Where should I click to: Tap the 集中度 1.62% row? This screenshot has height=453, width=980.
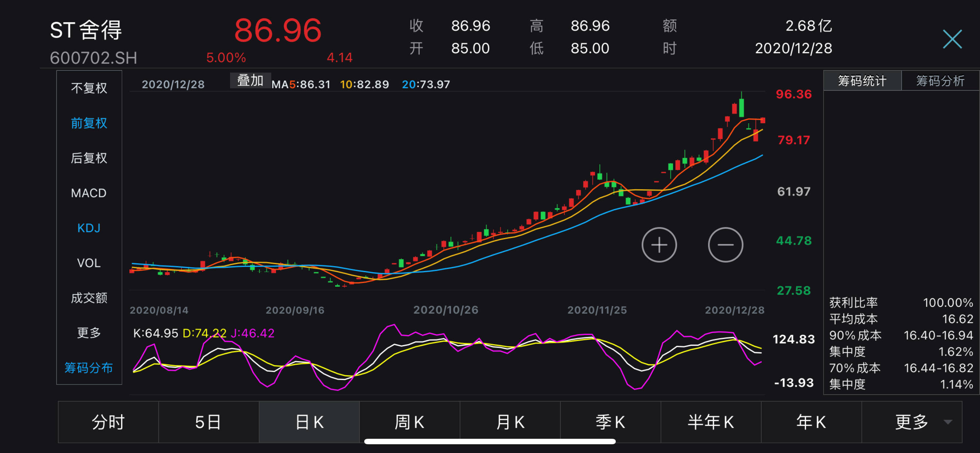[901, 352]
